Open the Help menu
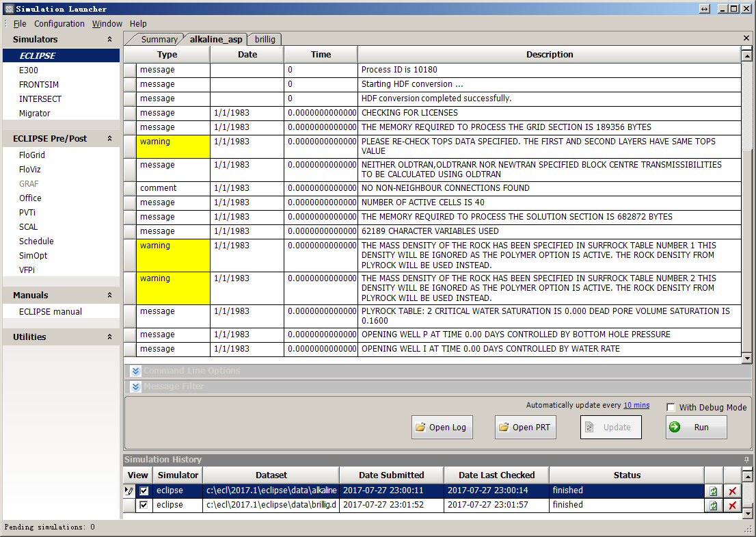This screenshot has height=537, width=756. pyautogui.click(x=138, y=24)
